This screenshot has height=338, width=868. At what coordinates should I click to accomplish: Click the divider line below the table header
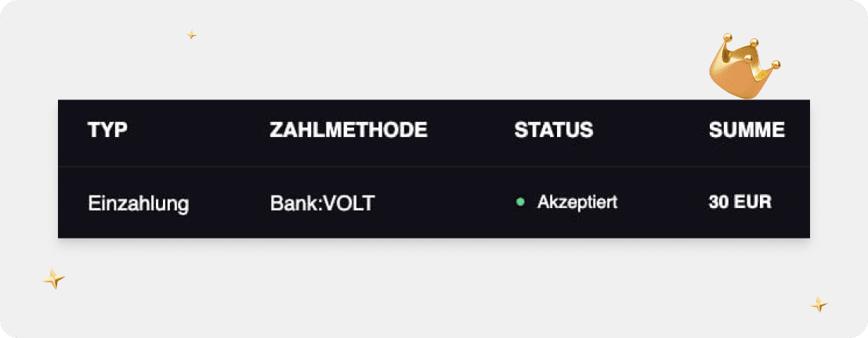pyautogui.click(x=433, y=167)
